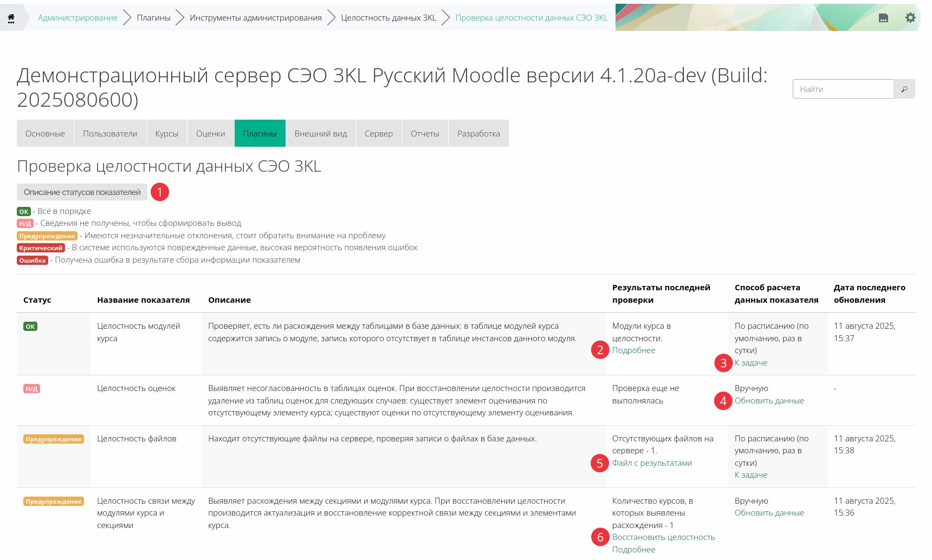This screenshot has width=932, height=560.
Task: Open Администрирование breadcrumb link
Action: (77, 18)
